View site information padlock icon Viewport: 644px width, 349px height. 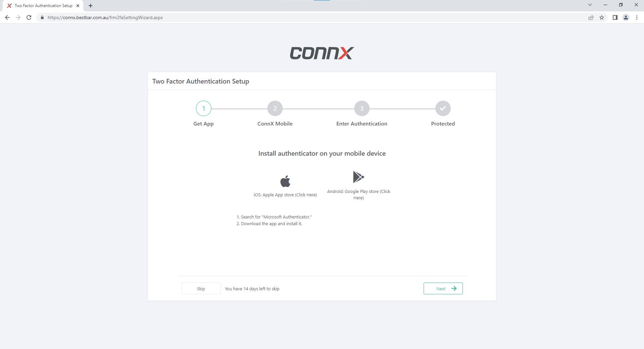click(x=42, y=17)
